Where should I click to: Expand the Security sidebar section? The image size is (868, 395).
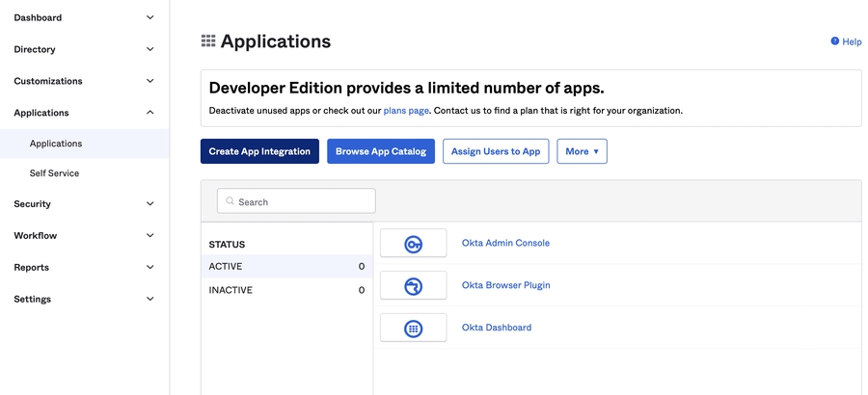click(149, 204)
